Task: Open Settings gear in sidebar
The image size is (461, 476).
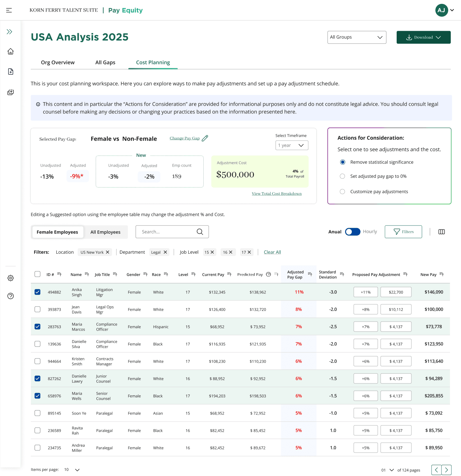Action: coord(11,278)
